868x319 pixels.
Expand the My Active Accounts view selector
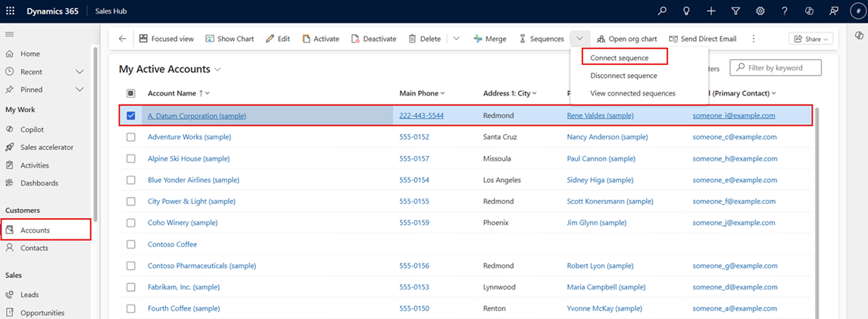[217, 70]
